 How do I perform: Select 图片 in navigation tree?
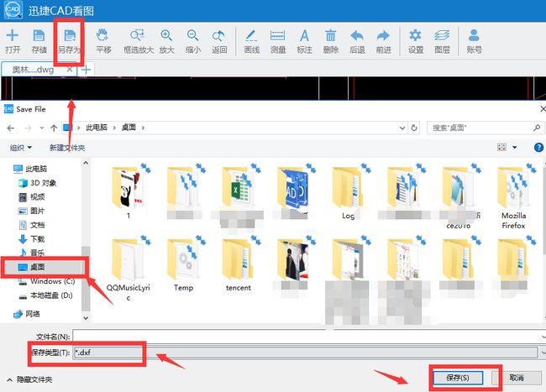[x=31, y=211]
